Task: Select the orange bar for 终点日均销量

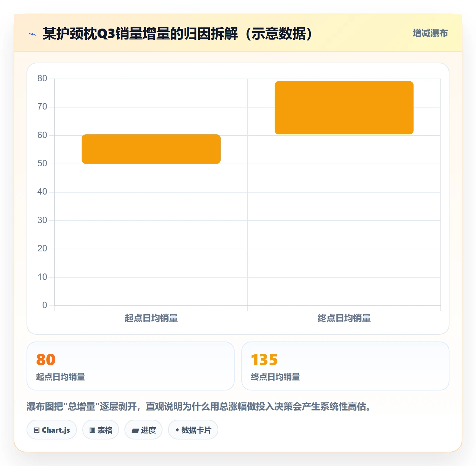Action: (344, 107)
